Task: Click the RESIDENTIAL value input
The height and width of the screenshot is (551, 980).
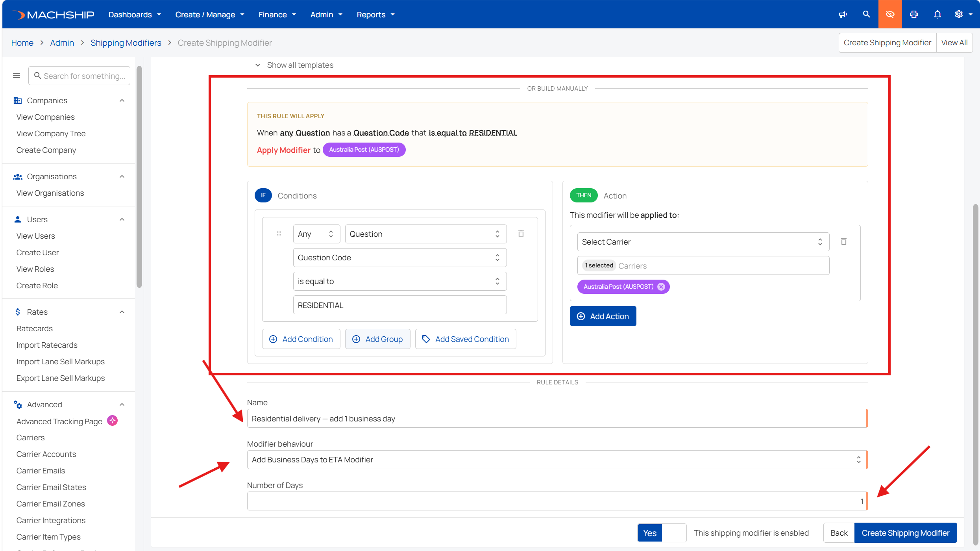Action: click(399, 305)
